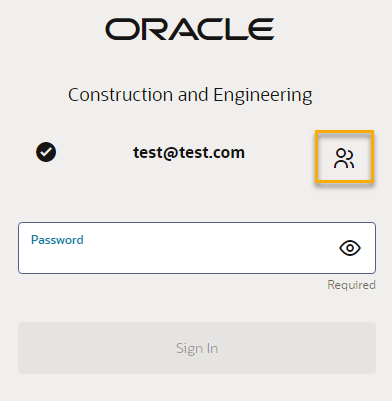Click inside the empty password box
Image resolution: width=392 pixels, height=401 pixels.
pyautogui.click(x=197, y=248)
